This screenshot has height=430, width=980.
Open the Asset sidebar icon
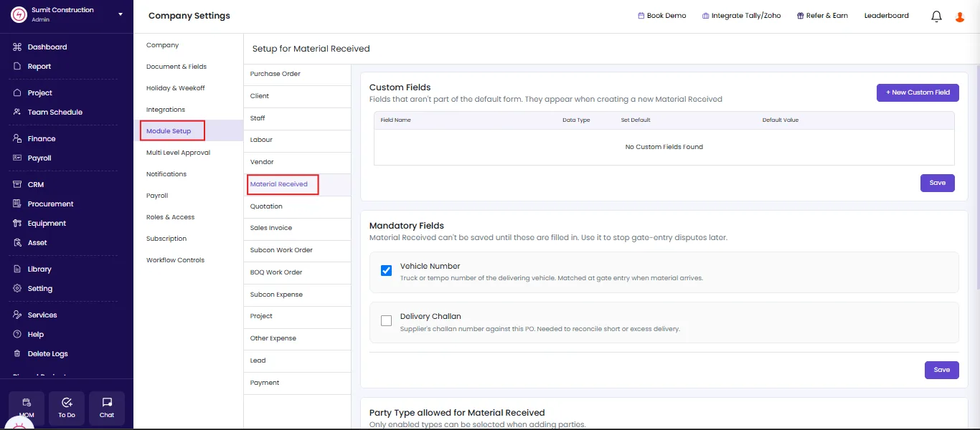click(17, 243)
